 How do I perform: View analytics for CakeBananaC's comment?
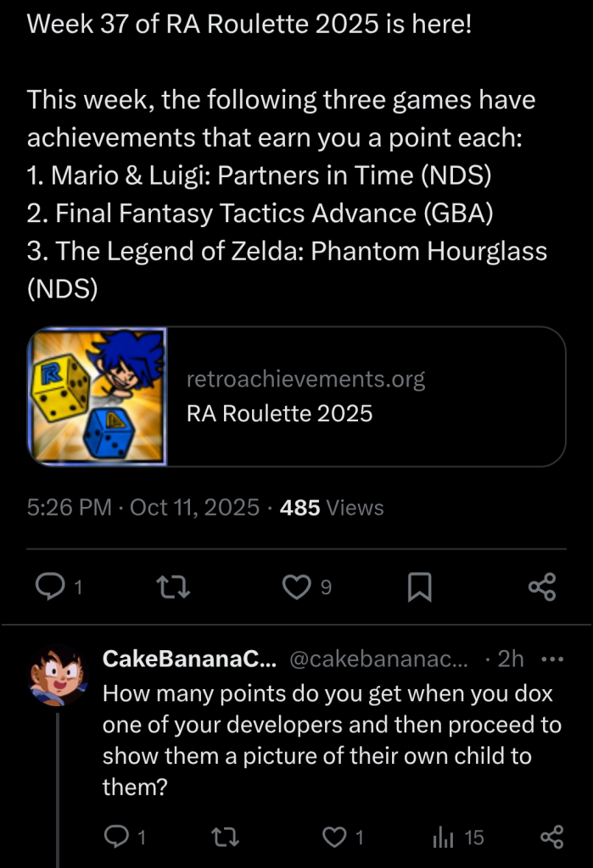pos(444,837)
